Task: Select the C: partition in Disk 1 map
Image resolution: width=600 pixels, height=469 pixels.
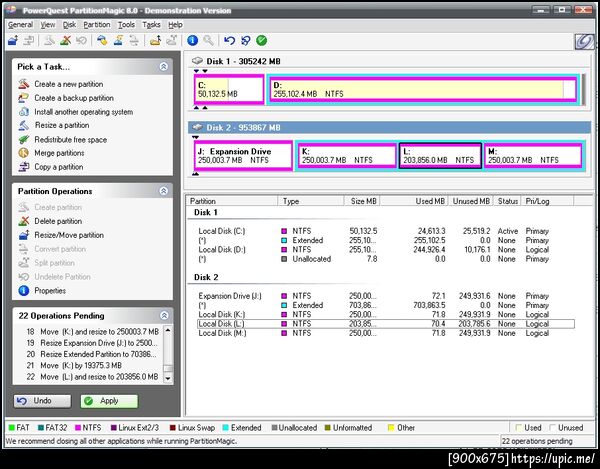Action: pos(229,90)
